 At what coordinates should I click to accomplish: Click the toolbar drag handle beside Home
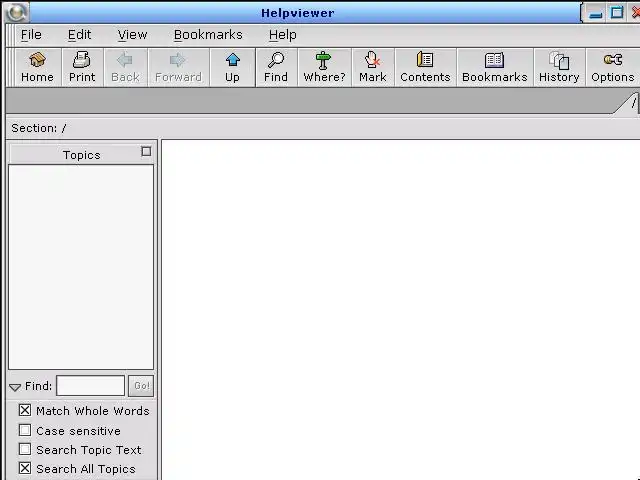11,67
